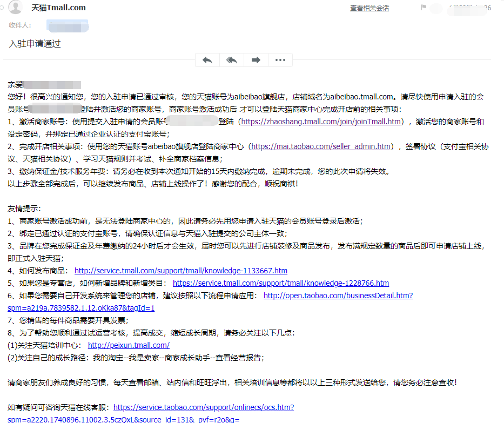Click the reply-all double arrow icon
Image resolution: width=504 pixels, height=423 pixels.
(232, 60)
